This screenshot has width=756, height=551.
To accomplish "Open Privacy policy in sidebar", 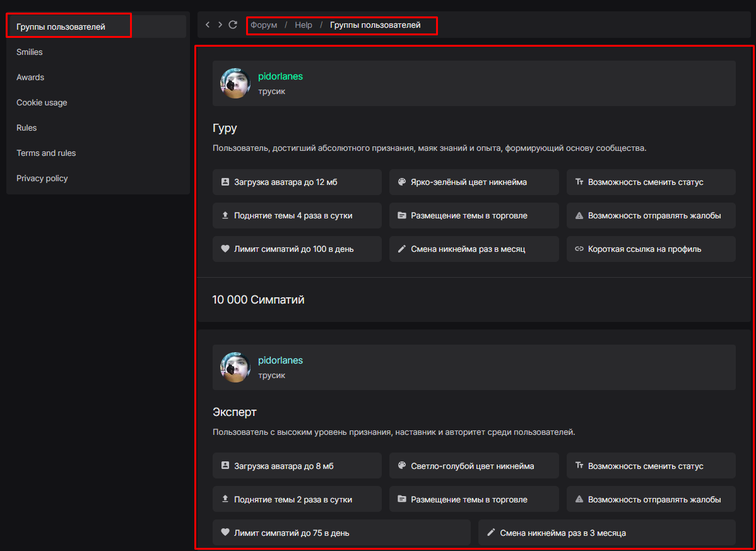I will [x=42, y=178].
